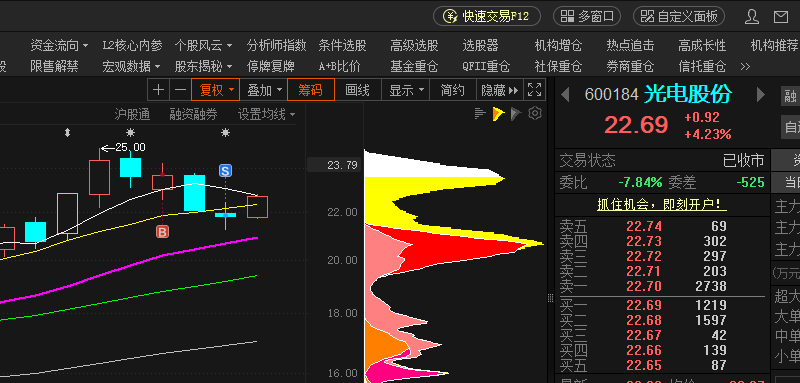Select the gray flame chip view icon
This screenshot has height=383, width=800.
[516, 114]
